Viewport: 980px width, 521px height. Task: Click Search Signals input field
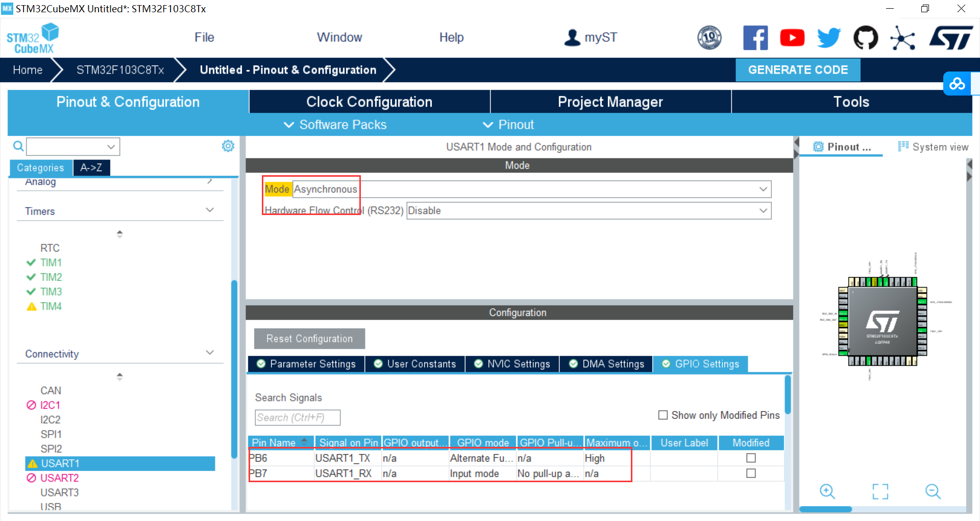[298, 417]
